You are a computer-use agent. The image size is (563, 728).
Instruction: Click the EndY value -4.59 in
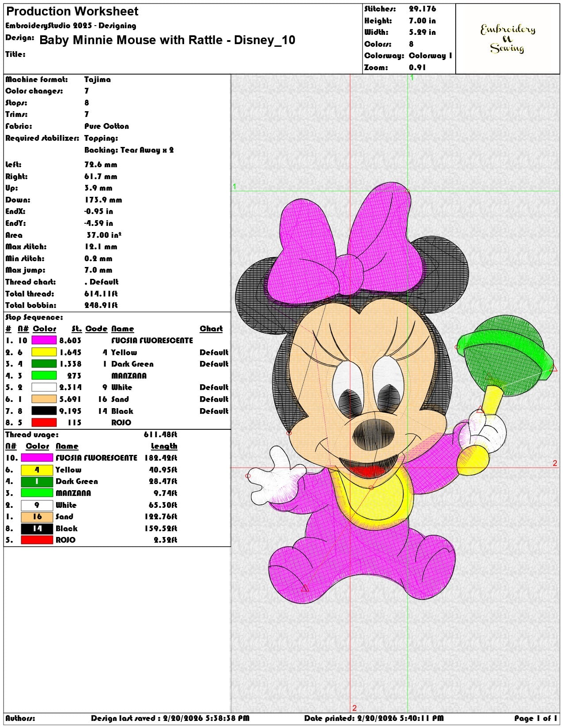(x=98, y=223)
